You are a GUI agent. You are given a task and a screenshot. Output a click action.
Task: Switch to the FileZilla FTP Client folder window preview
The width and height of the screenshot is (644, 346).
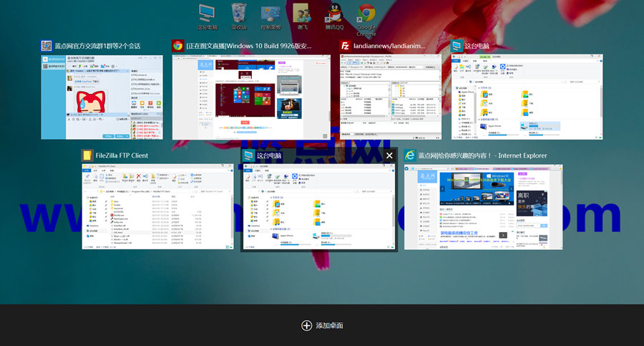tap(157, 206)
